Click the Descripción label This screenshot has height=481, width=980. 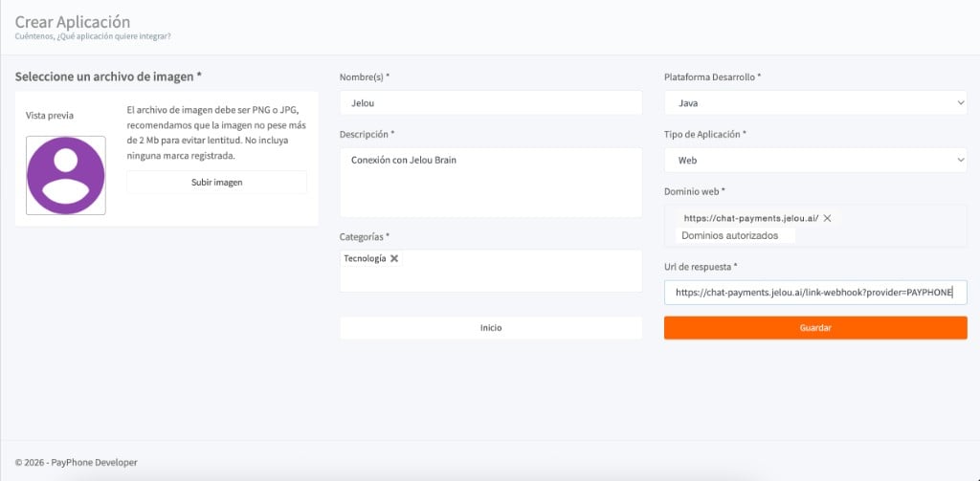click(x=367, y=134)
